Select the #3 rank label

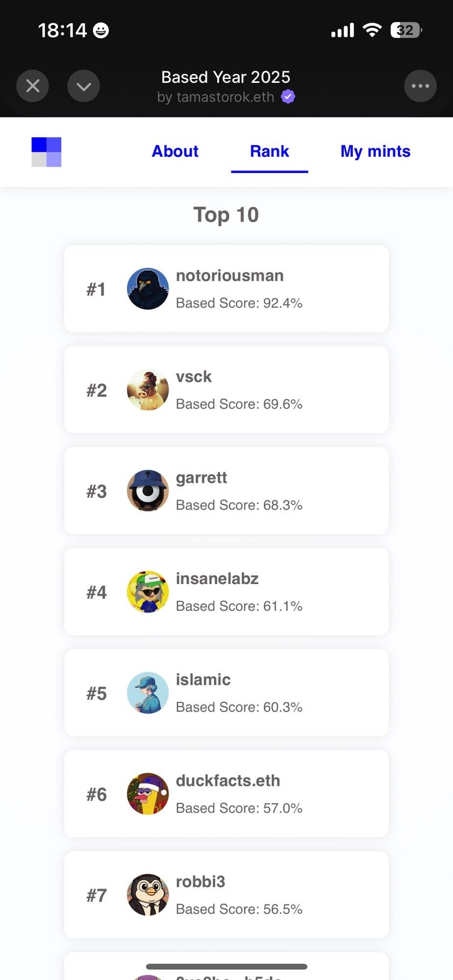(97, 491)
